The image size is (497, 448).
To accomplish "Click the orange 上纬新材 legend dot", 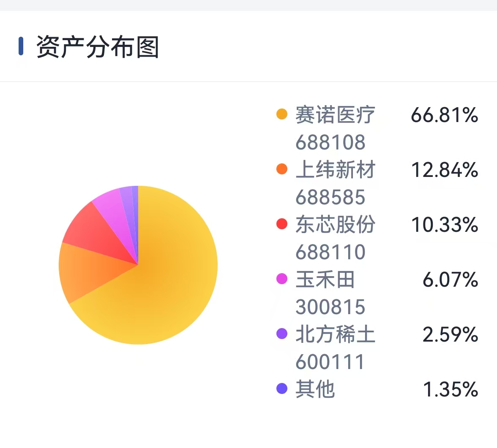I will [x=282, y=169].
